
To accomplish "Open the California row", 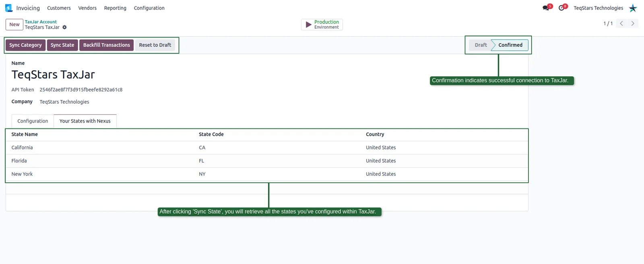I will [x=266, y=148].
